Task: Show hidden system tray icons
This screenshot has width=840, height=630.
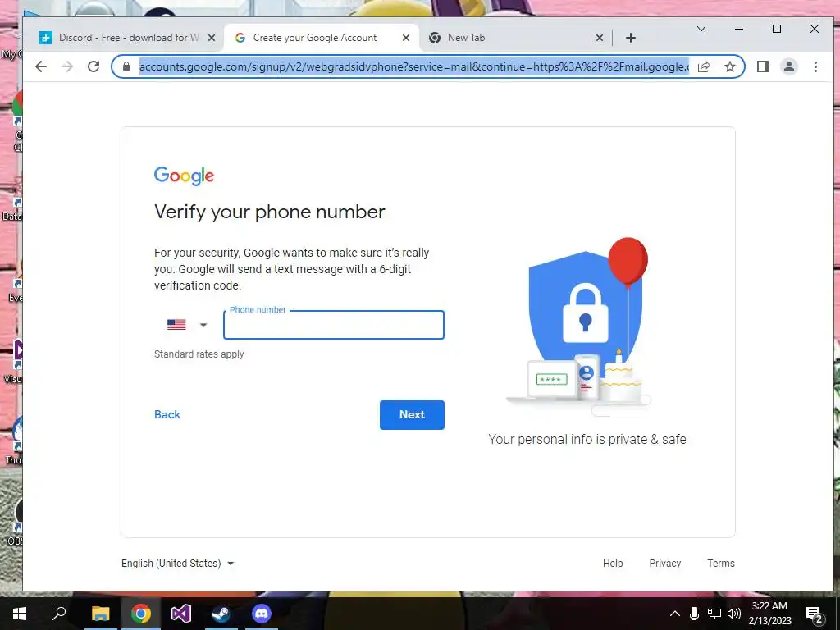Action: pyautogui.click(x=675, y=614)
